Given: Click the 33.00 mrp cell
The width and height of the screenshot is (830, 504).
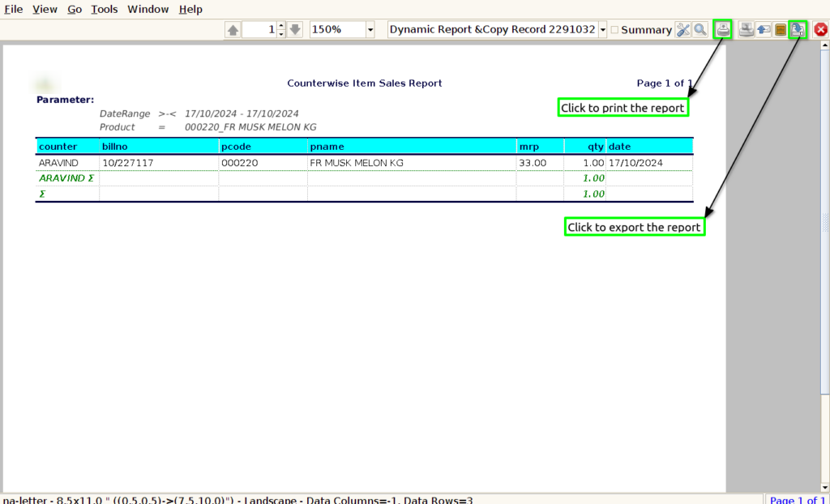Looking at the screenshot, I should point(541,163).
